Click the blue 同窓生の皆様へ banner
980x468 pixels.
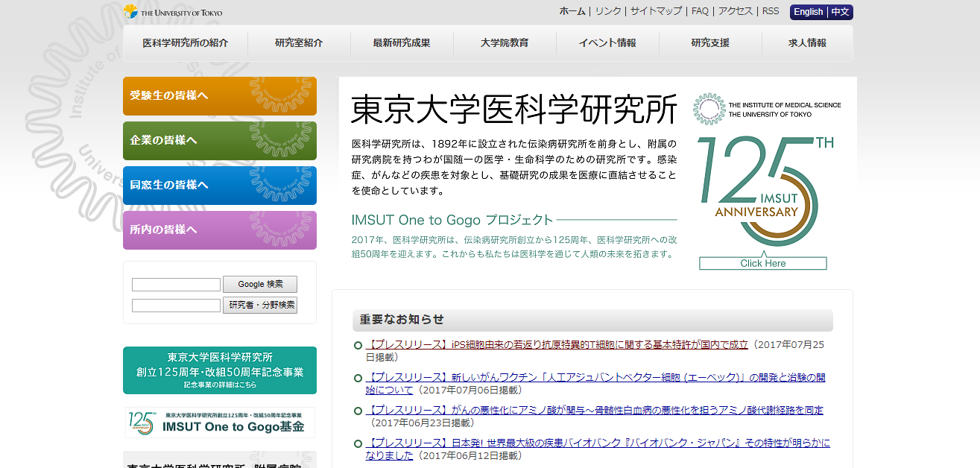pyautogui.click(x=220, y=186)
